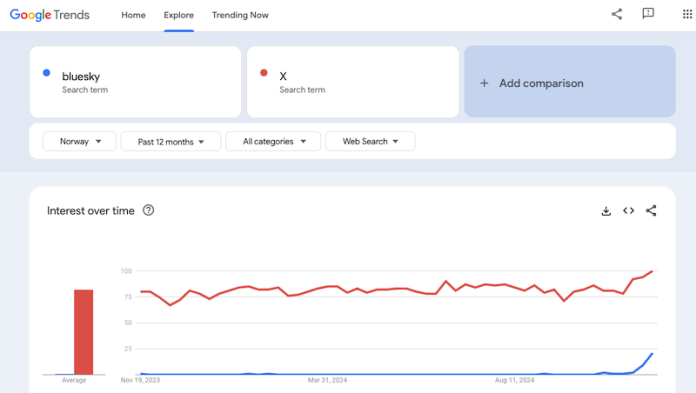
Task: Click the red dot beside X
Action: pos(264,73)
